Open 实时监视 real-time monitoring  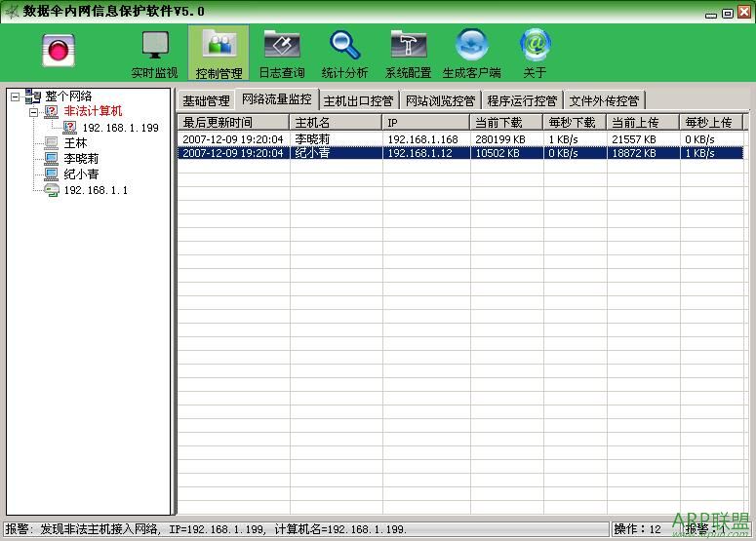[155, 55]
